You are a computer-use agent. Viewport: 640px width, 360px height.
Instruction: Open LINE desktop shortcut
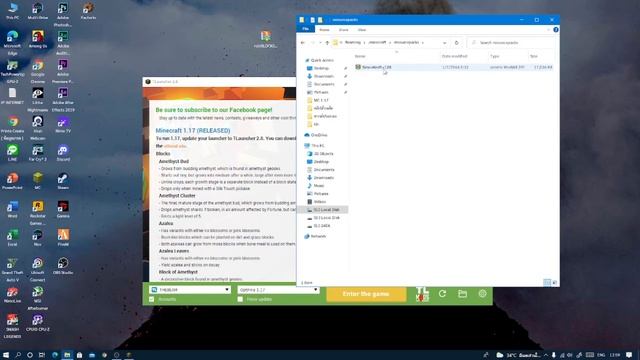coord(12,153)
